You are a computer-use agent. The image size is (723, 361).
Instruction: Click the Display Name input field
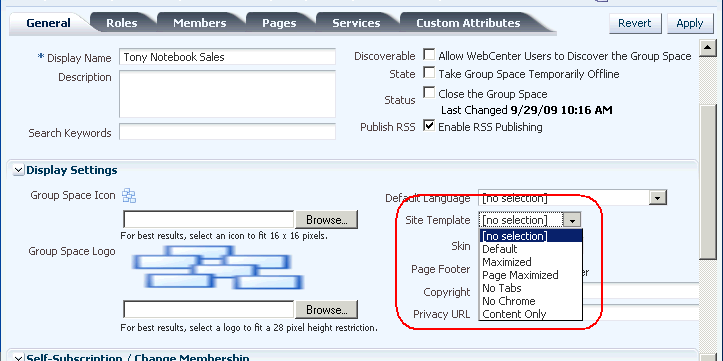[227, 57]
